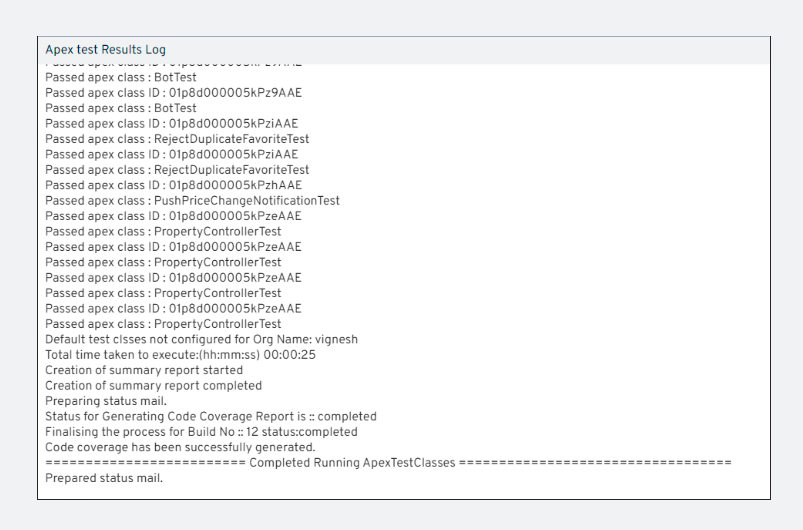Select Creation of summary report started line
Screen dimensions: 803x530
pos(144,370)
